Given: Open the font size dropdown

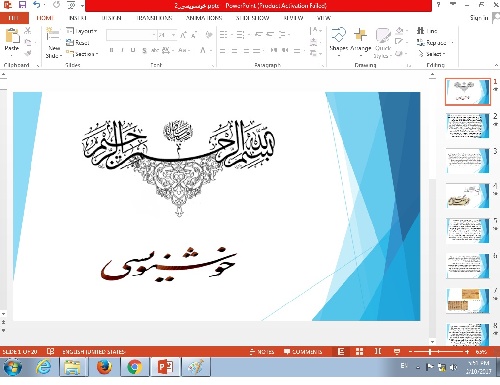Looking at the screenshot, I should click(x=173, y=35).
